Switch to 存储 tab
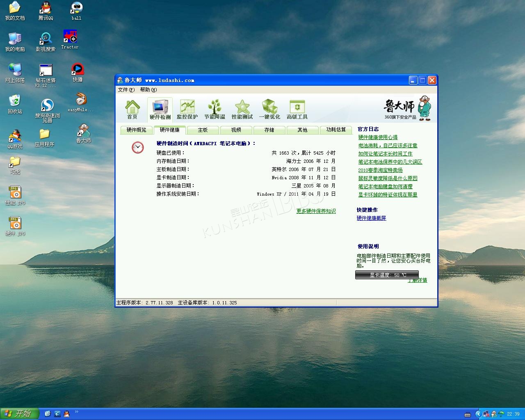 [x=269, y=130]
